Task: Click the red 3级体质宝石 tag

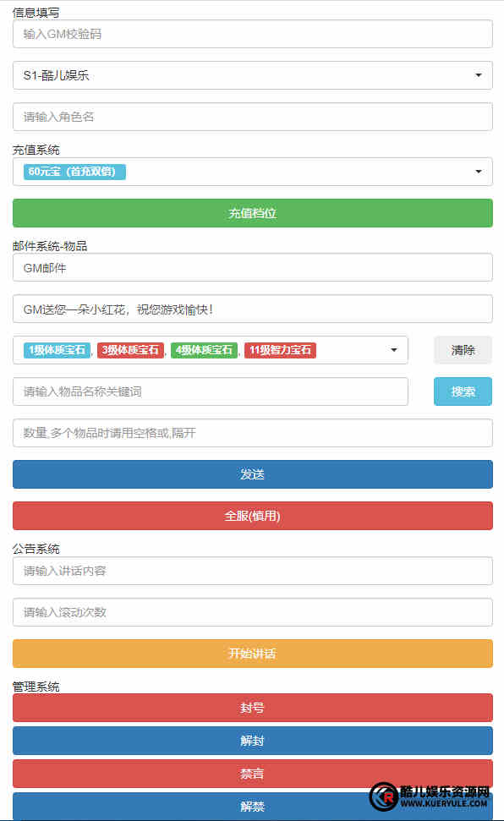Action: tap(130, 350)
